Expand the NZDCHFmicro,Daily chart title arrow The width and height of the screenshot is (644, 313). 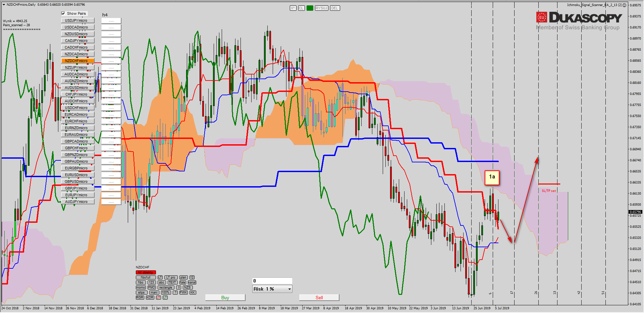(x=4, y=5)
